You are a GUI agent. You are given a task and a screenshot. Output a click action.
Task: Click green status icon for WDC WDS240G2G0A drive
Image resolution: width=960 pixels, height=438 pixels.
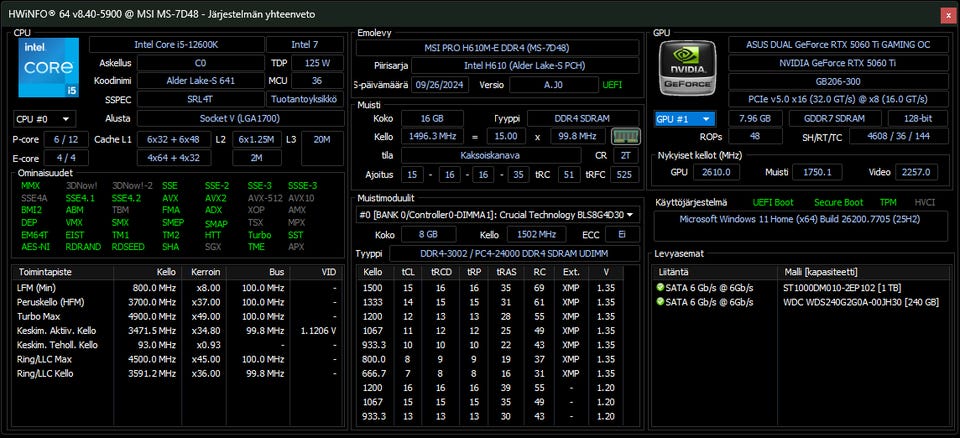[660, 302]
